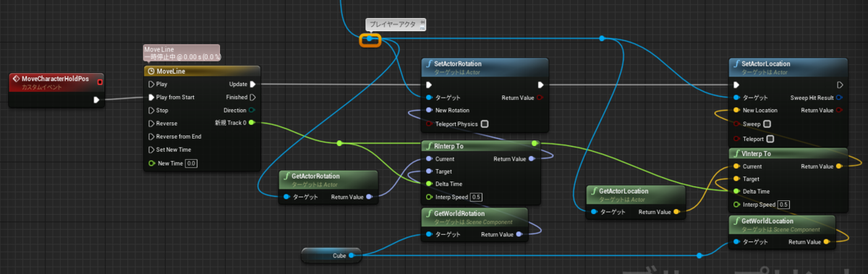Click Sweep Hit Result output pin

coord(839,98)
